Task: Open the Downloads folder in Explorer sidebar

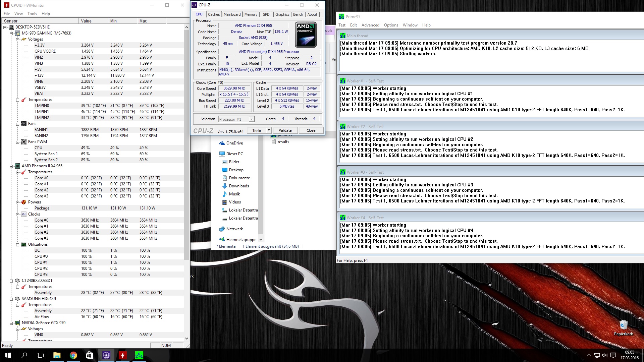Action: point(236,186)
